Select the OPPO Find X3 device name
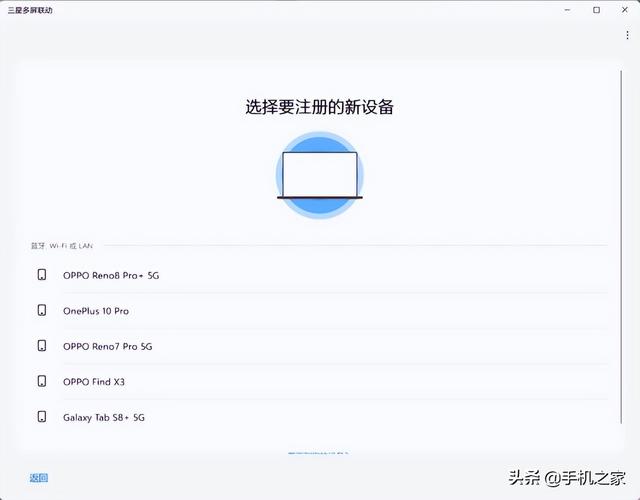The height and width of the screenshot is (500, 640). tap(93, 382)
